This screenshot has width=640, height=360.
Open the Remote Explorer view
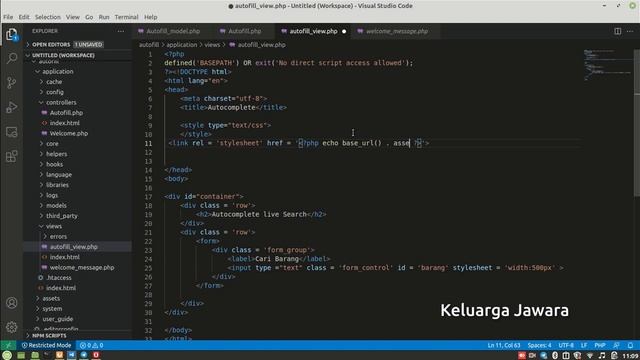click(11, 132)
